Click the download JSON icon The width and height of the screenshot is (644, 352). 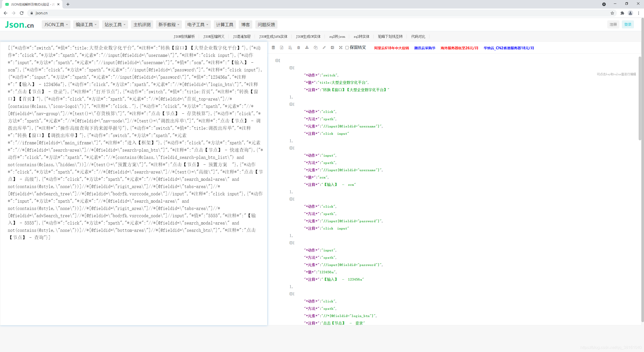click(307, 48)
